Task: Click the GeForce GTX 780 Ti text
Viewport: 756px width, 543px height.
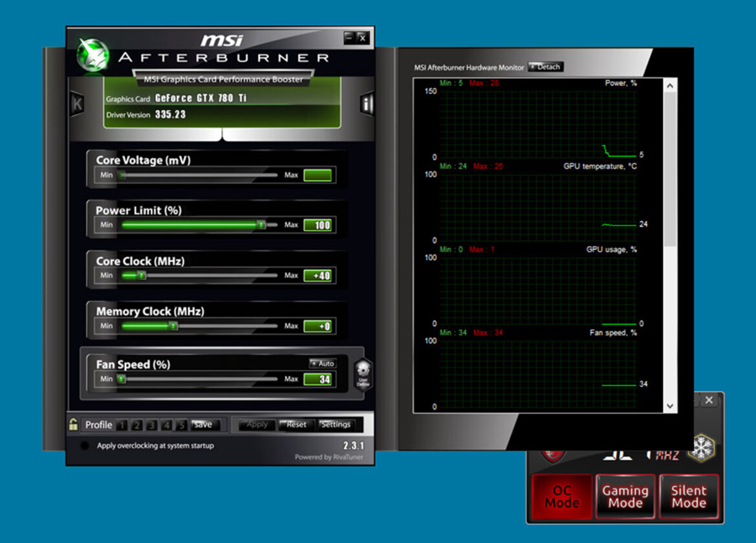Action: click(200, 98)
